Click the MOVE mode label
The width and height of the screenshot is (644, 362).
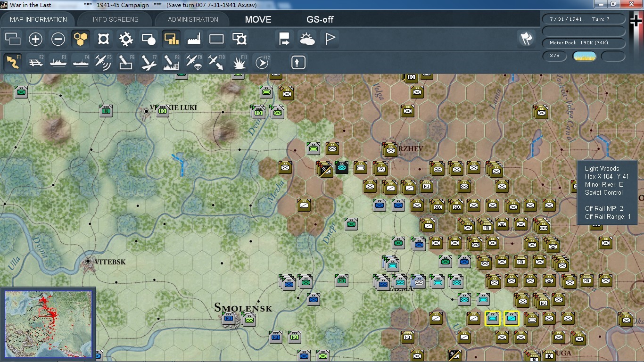(258, 19)
